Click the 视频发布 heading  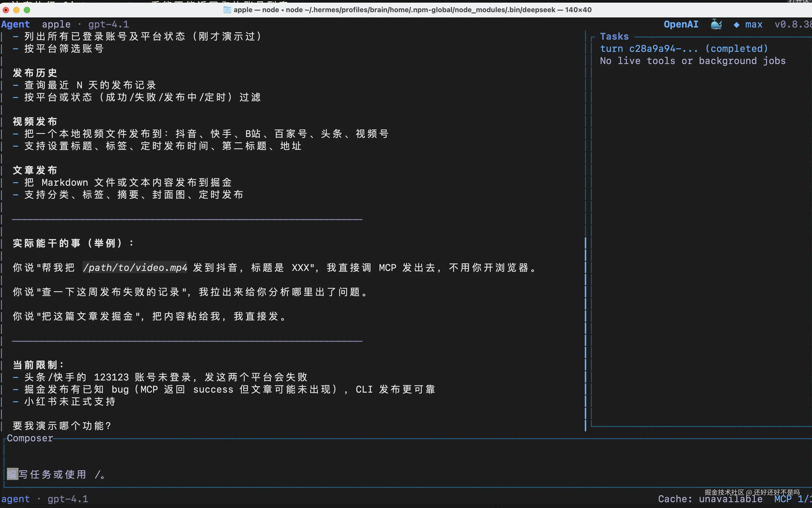tap(35, 122)
